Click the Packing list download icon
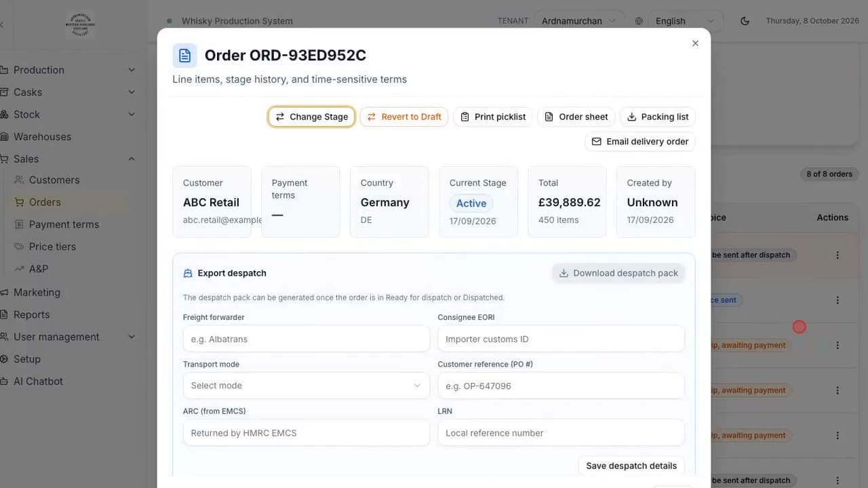Viewport: 868px width, 488px height. coord(631,117)
